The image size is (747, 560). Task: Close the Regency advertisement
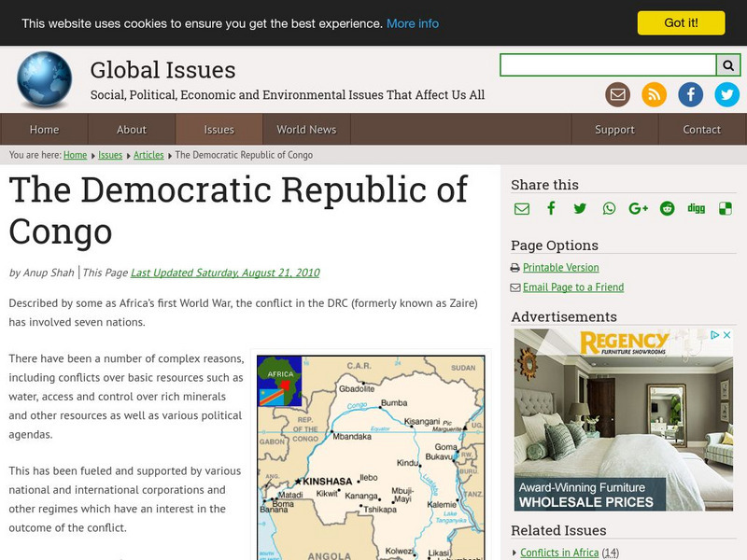pyautogui.click(x=726, y=336)
